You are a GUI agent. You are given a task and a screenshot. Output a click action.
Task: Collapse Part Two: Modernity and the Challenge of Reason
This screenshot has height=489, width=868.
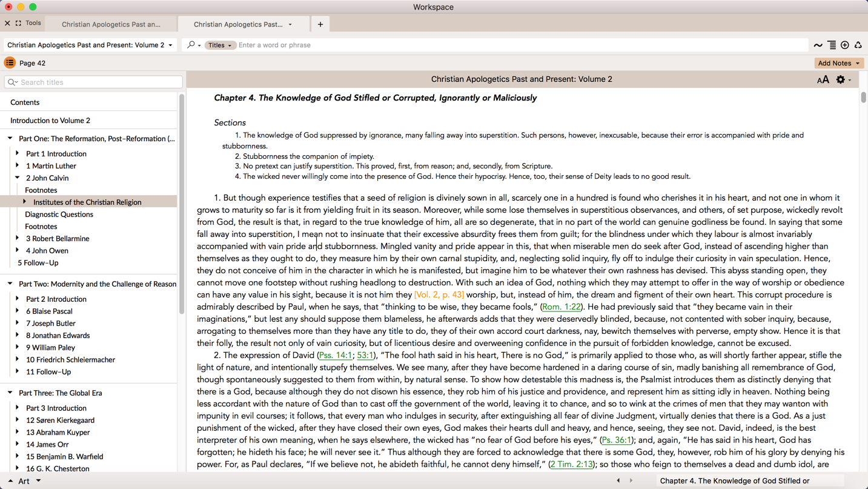coord(10,284)
